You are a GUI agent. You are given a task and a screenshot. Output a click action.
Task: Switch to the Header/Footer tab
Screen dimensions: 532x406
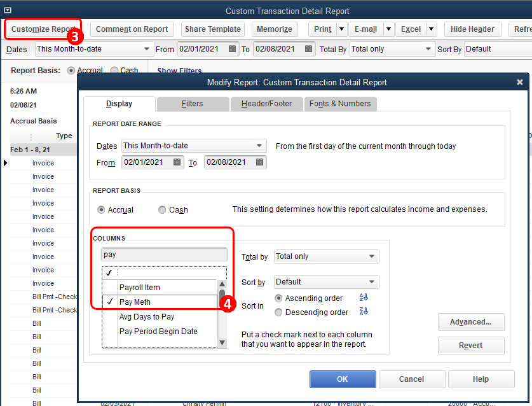266,104
